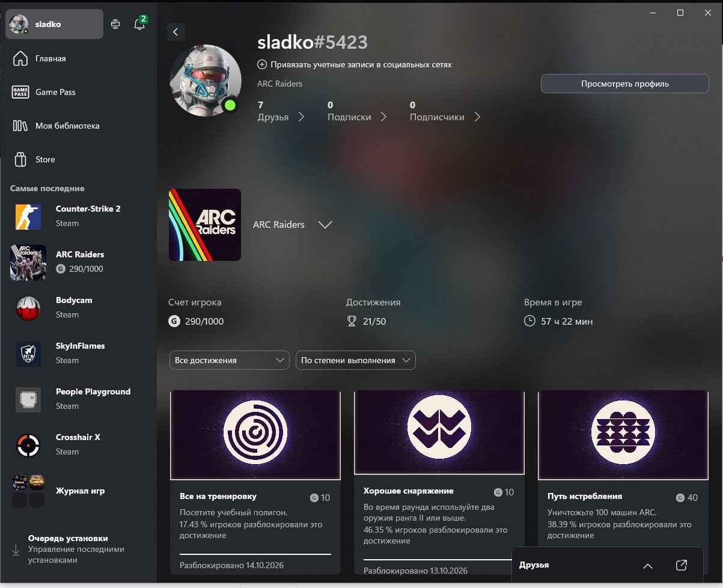This screenshot has width=723, height=588.
Task: Open ARC Raiders in recent list
Action: click(78, 262)
